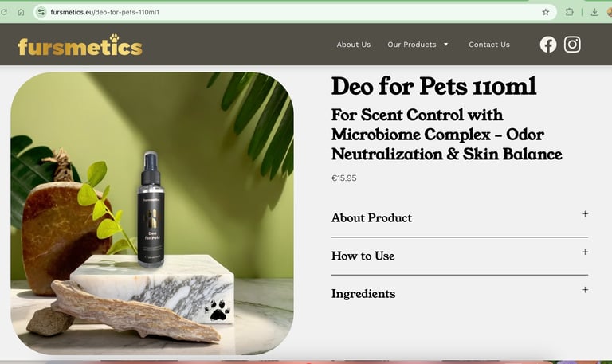The height and width of the screenshot is (364, 612).
Task: Go to Contact Us in navigation
Action: tap(489, 45)
